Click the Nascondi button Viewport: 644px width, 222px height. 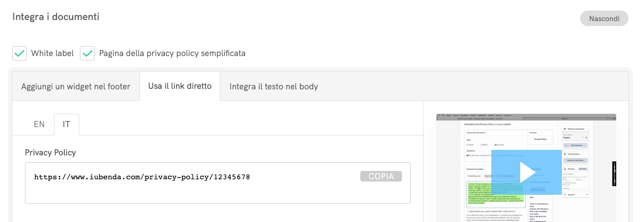tap(604, 18)
